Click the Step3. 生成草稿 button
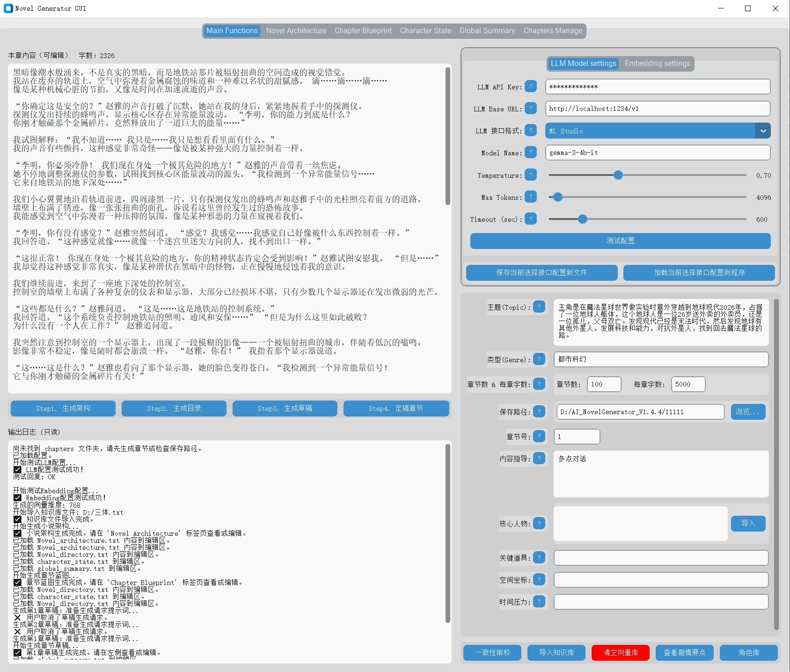Screen dimensions: 790x672 click(x=285, y=409)
